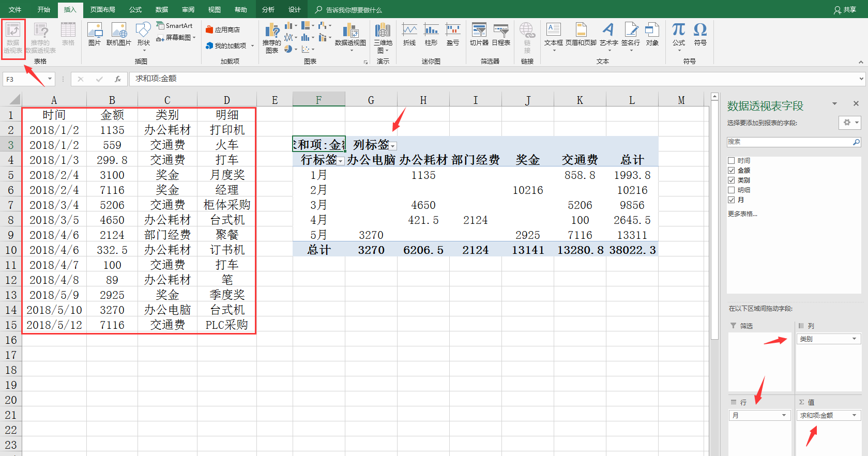Open the PivotTable Fields pane options arrow
Image resolution: width=868 pixels, height=456 pixels.
pos(834,104)
